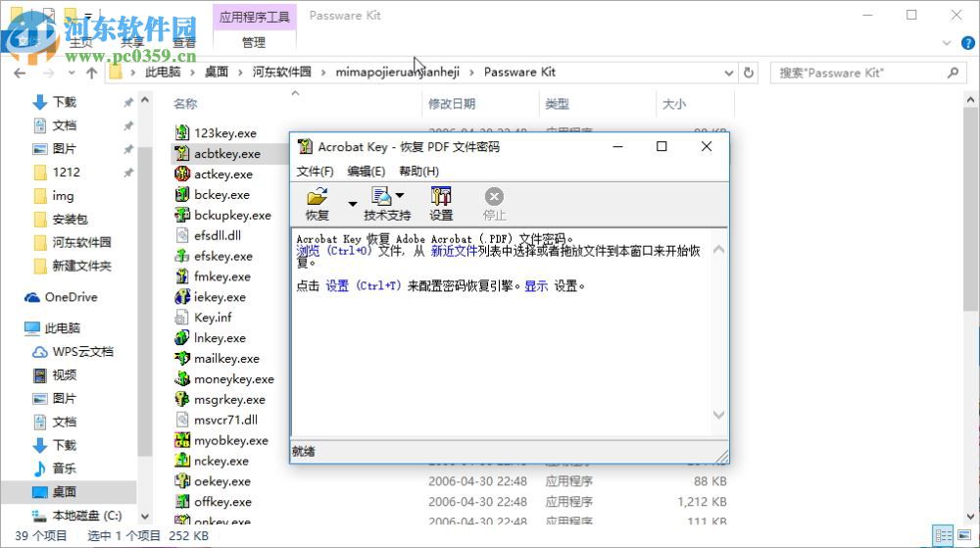Select the 123key.exe file icon
980x548 pixels.
pos(182,132)
